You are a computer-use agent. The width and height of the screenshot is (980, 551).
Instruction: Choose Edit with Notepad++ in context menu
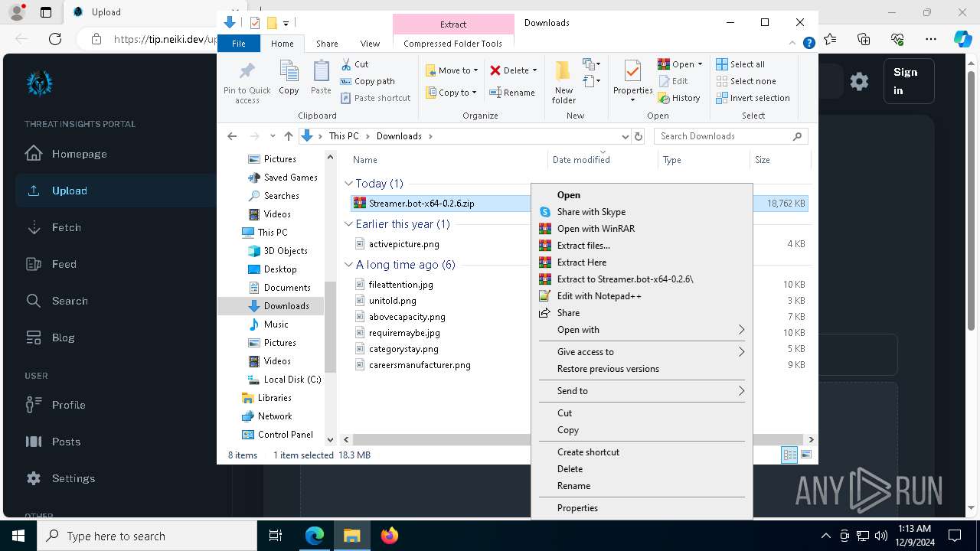coord(599,296)
